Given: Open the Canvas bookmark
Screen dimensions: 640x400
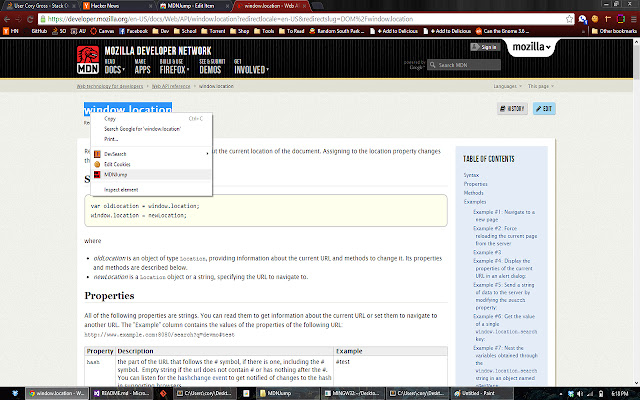Looking at the screenshot, I should 102,31.
